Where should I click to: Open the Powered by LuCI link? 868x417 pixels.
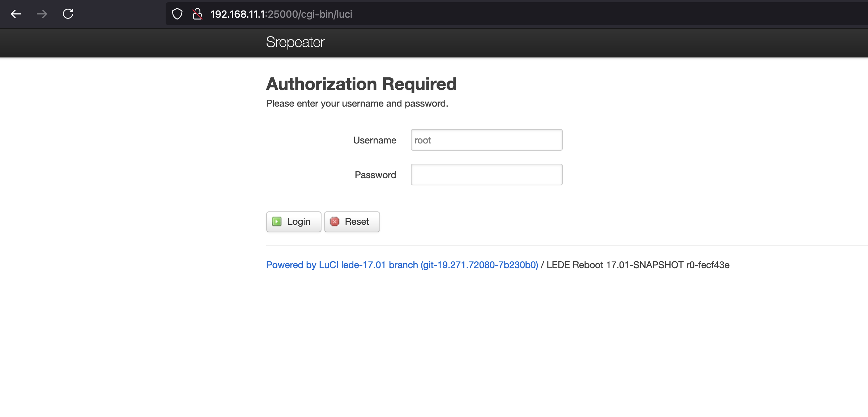(x=402, y=265)
